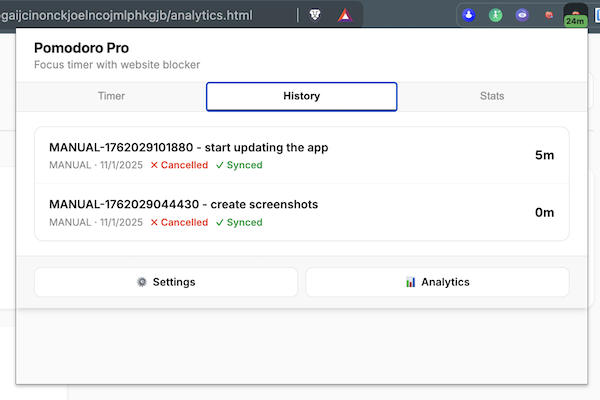This screenshot has width=600, height=400.
Task: Click the 5m duration value
Action: [x=545, y=155]
